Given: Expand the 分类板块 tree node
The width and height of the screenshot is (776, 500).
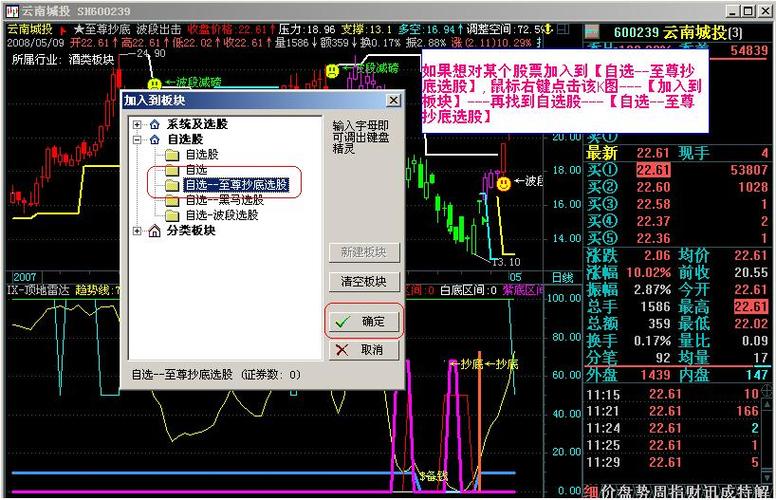Looking at the screenshot, I should [x=137, y=231].
